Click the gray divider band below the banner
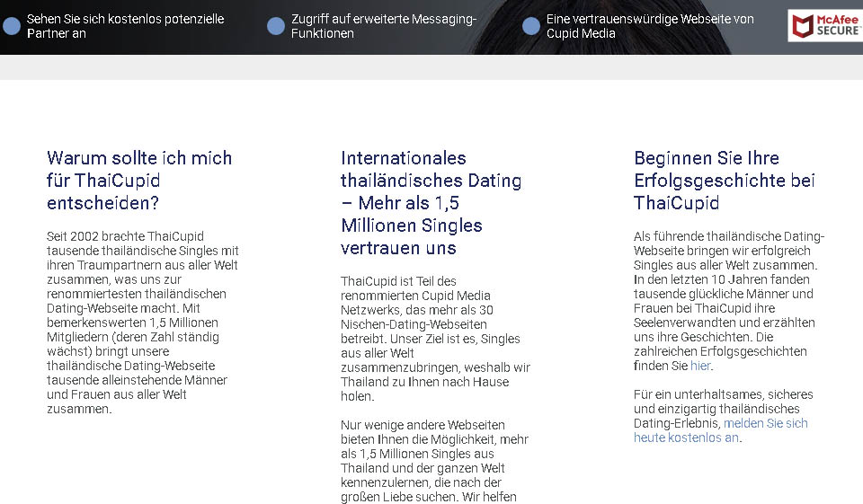Viewport: 863px width, 504px height. click(431, 67)
